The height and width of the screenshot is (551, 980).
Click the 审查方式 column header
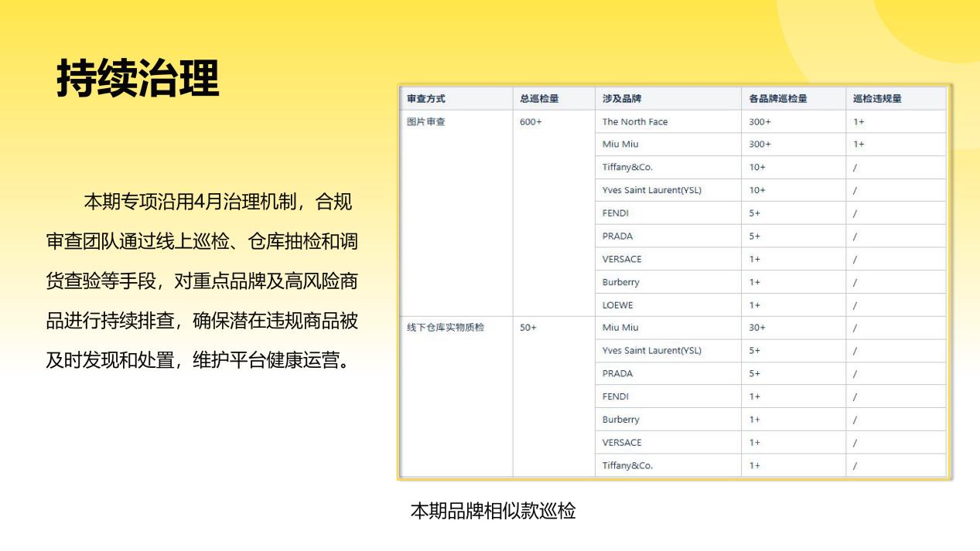coord(426,99)
